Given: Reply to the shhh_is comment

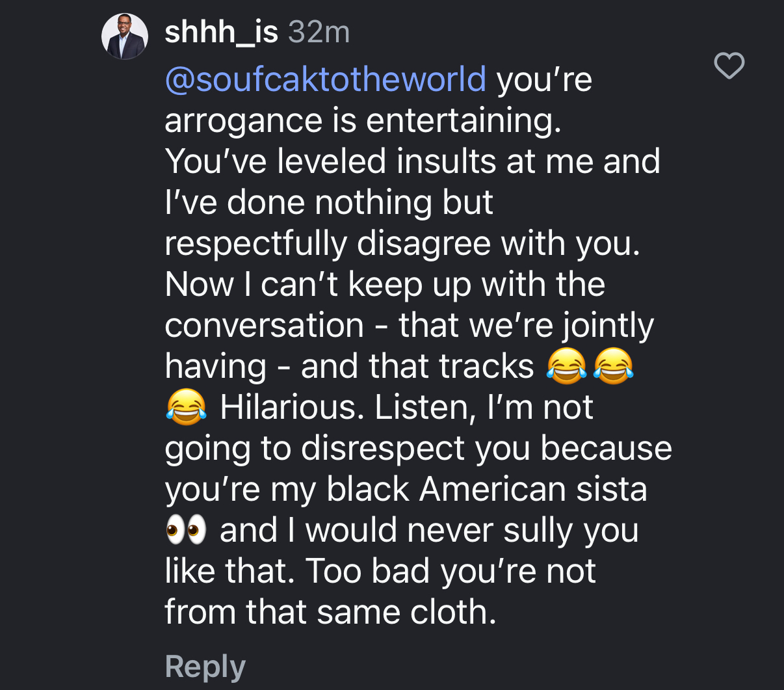Looking at the screenshot, I should 205,667.
